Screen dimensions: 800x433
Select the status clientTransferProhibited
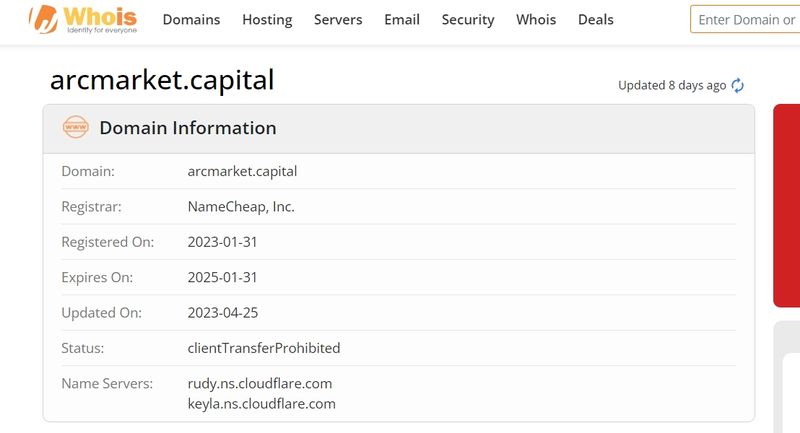click(264, 348)
